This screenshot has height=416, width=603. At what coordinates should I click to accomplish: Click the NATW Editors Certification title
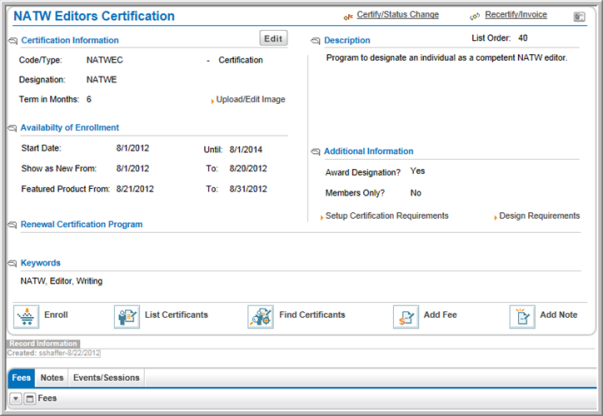point(94,16)
